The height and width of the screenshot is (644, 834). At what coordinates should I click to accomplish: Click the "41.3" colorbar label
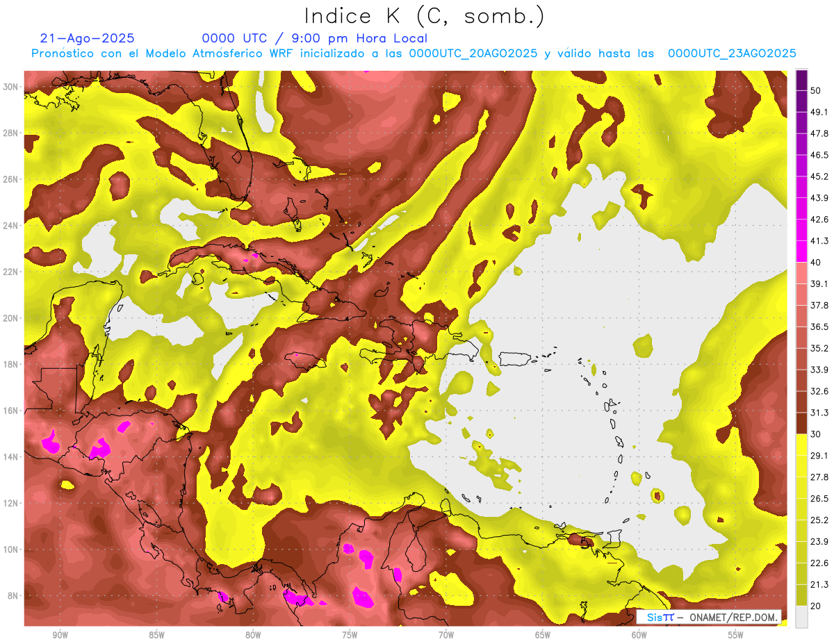819,241
